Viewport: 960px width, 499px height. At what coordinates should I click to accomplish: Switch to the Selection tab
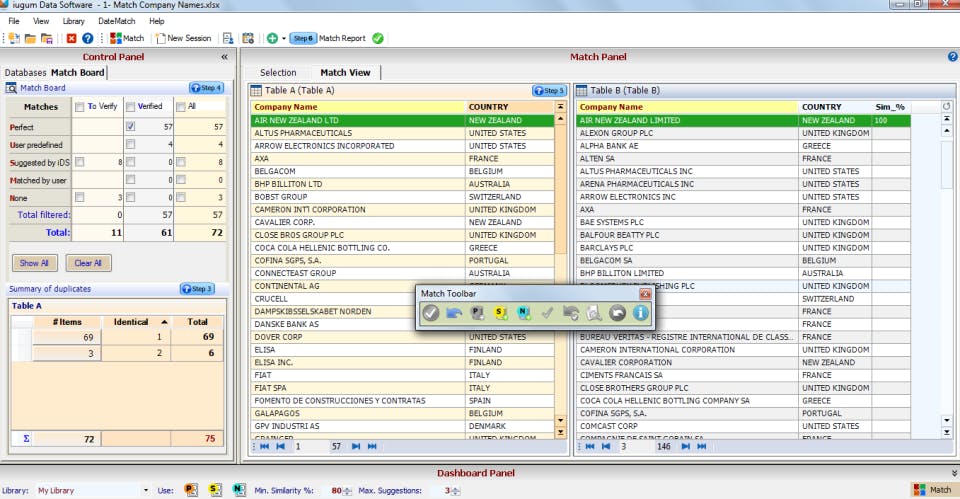tap(278, 72)
